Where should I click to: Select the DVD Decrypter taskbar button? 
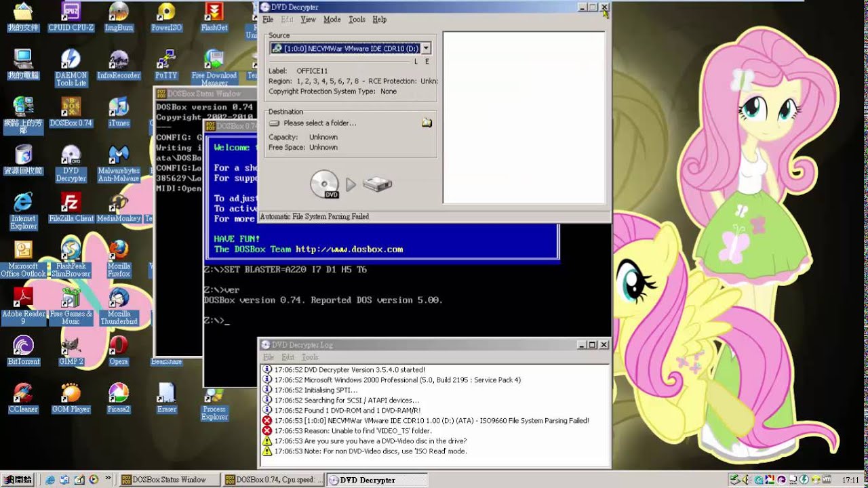376,480
